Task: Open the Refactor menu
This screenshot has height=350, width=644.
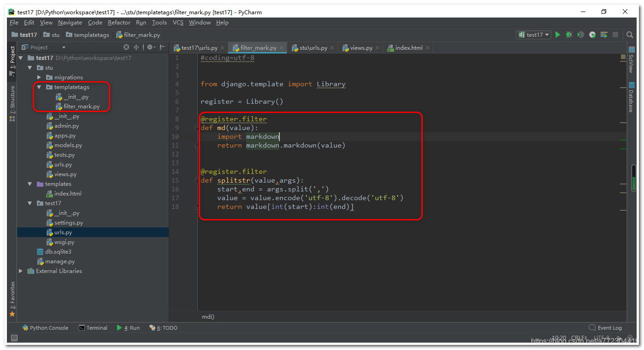Action: pos(119,22)
